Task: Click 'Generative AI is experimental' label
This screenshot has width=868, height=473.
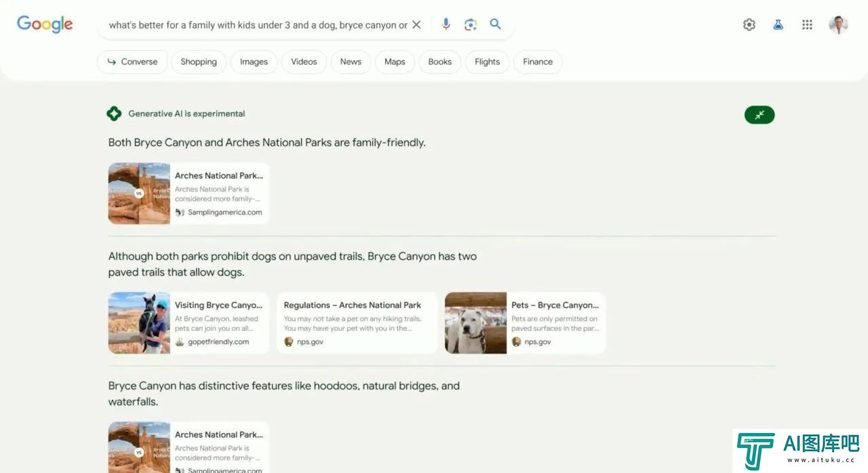Action: point(186,113)
